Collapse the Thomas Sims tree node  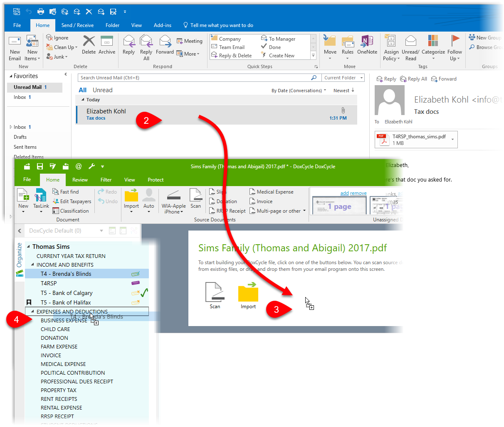click(28, 247)
